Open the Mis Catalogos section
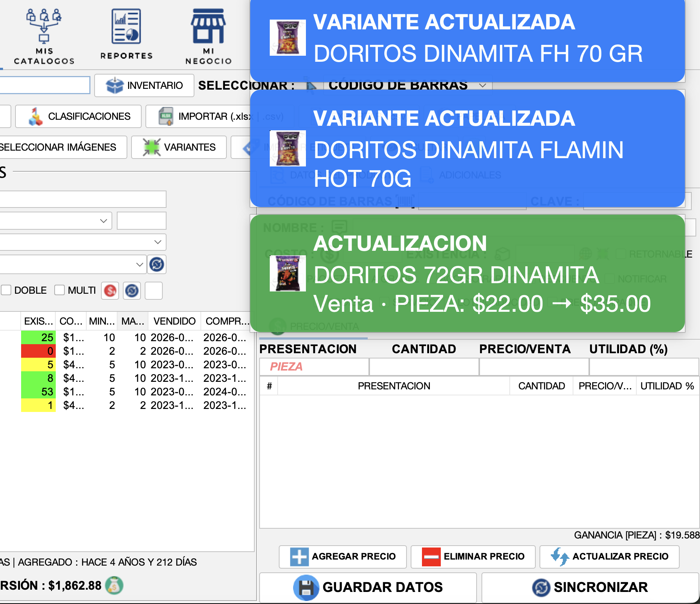 [44, 36]
